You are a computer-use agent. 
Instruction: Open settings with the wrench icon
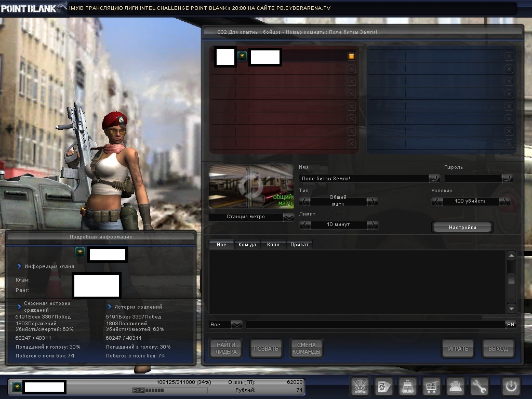(x=480, y=387)
